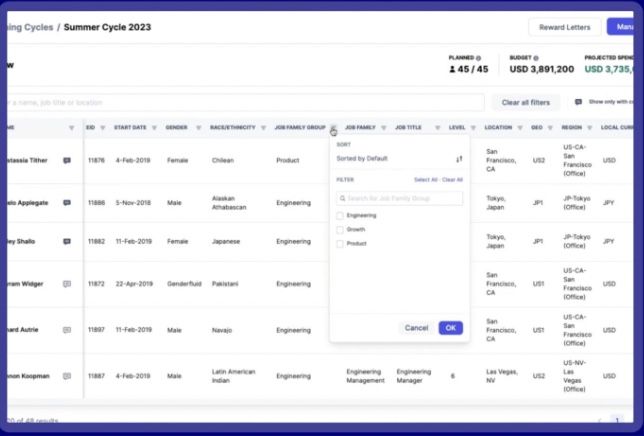Click Clear All in filter popup
The width and height of the screenshot is (644, 436).
[453, 180]
